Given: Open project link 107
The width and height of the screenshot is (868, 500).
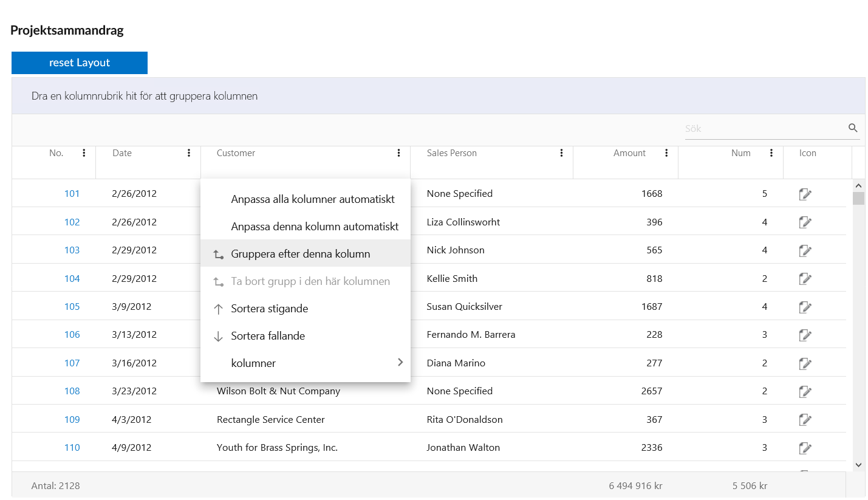Looking at the screenshot, I should tap(72, 363).
